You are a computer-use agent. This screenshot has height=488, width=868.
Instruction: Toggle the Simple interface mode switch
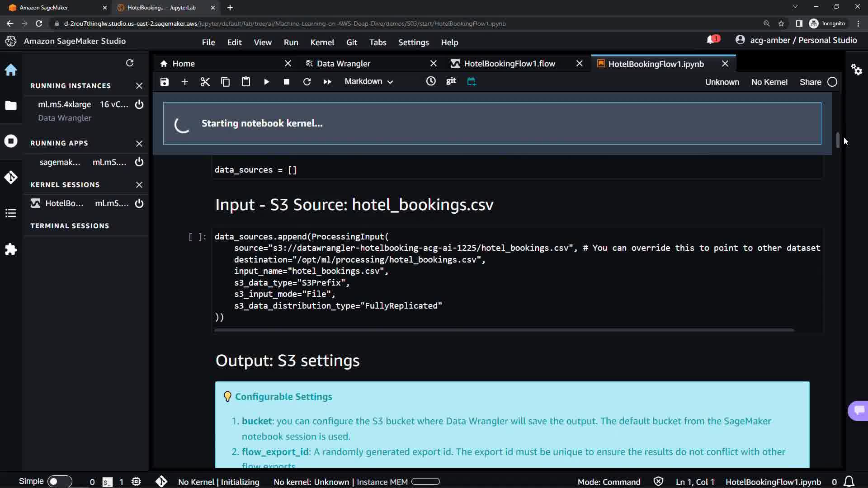[59, 481]
